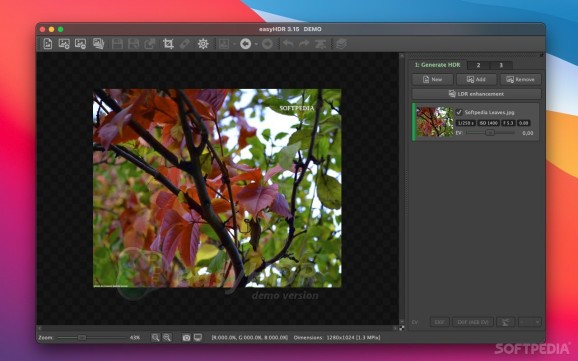Click the R G B values readout
578x361 pixels.
(x=250, y=337)
